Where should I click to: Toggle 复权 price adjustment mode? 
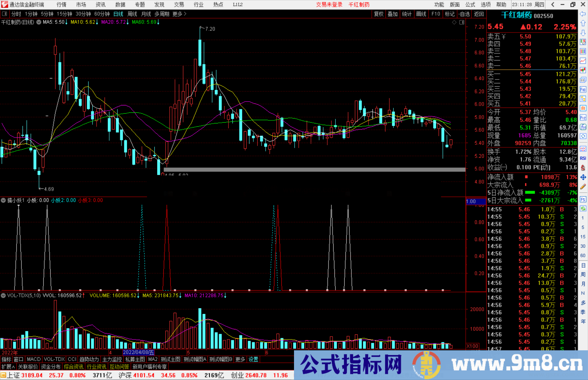(x=379, y=14)
